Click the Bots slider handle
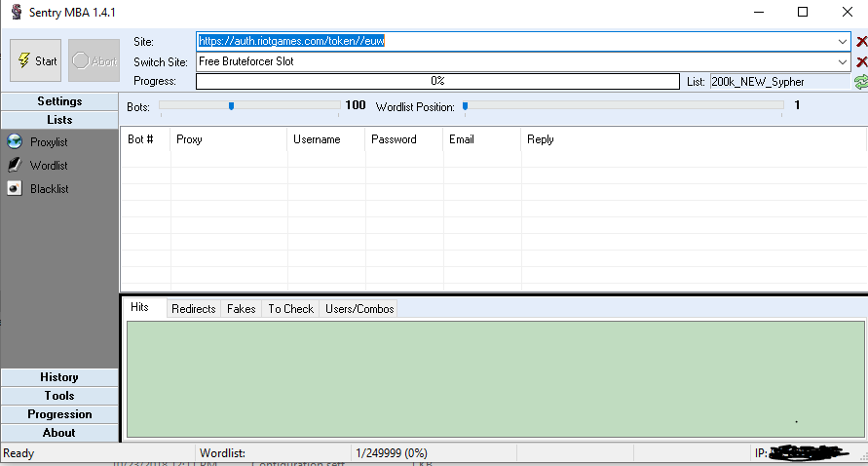 [x=231, y=105]
